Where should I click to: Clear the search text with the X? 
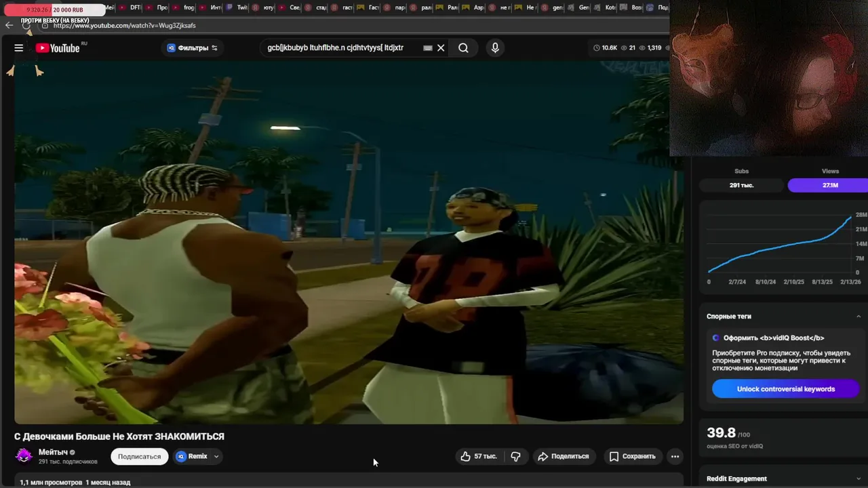441,48
